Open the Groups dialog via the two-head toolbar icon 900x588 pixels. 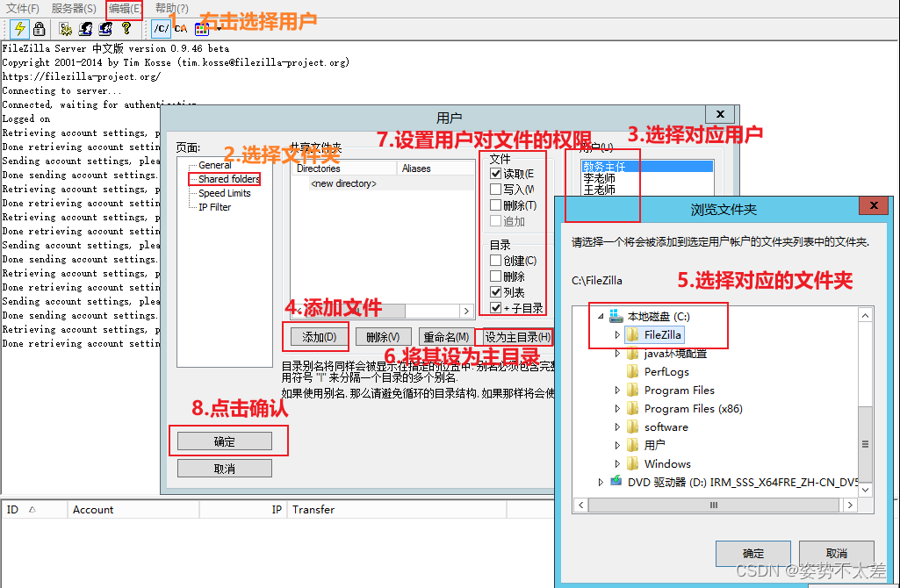click(105, 28)
